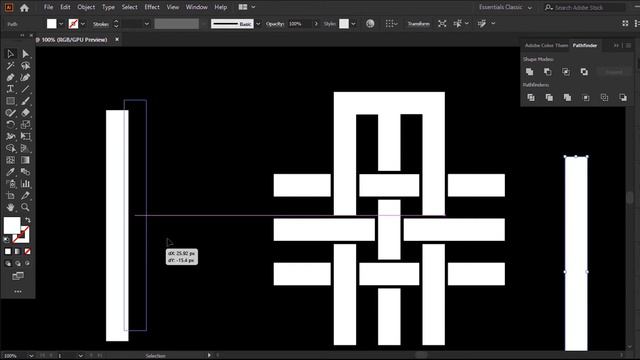
Task: Click the Minus Back pathfinder
Action: (x=623, y=98)
